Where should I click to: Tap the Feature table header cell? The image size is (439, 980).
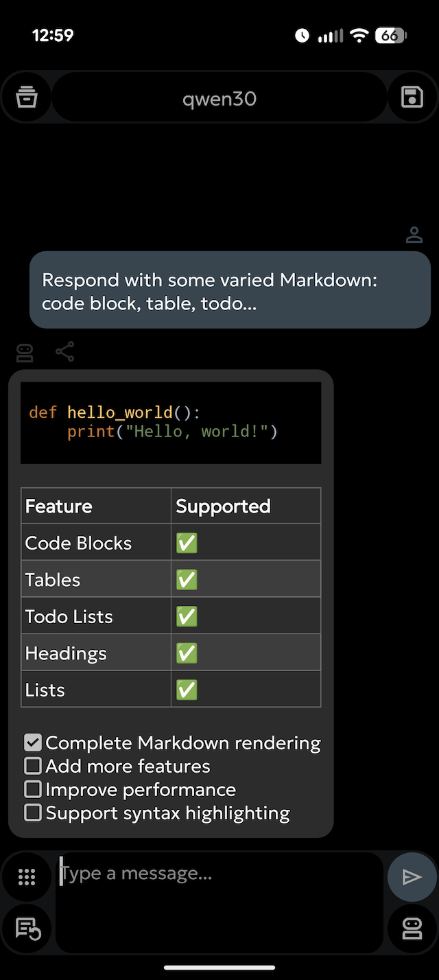tap(96, 506)
